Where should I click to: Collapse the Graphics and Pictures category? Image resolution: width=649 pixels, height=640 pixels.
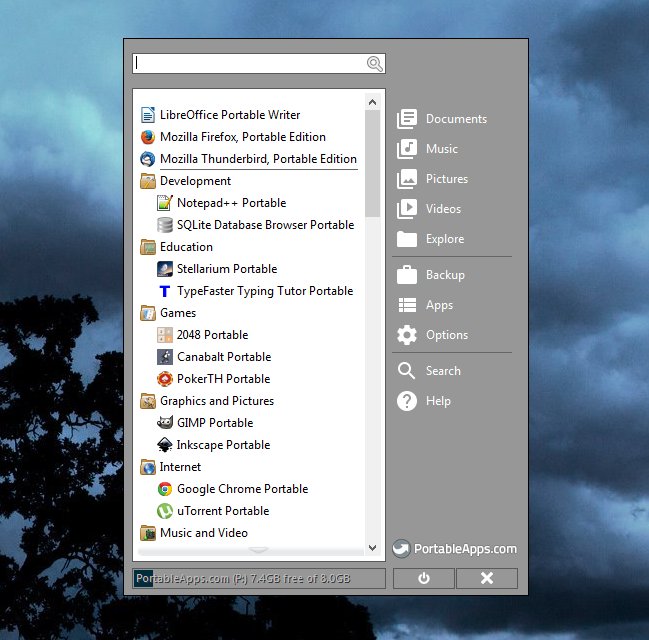point(148,401)
